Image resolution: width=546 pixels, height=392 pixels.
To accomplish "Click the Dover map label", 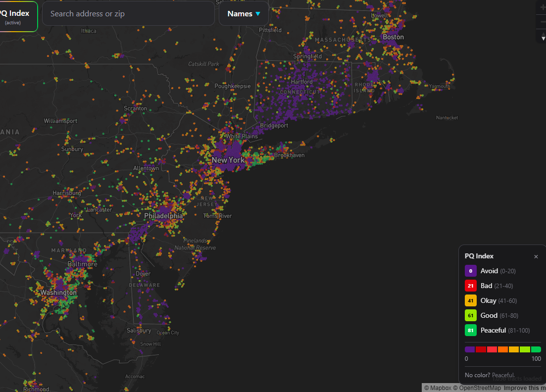I will (143, 274).
